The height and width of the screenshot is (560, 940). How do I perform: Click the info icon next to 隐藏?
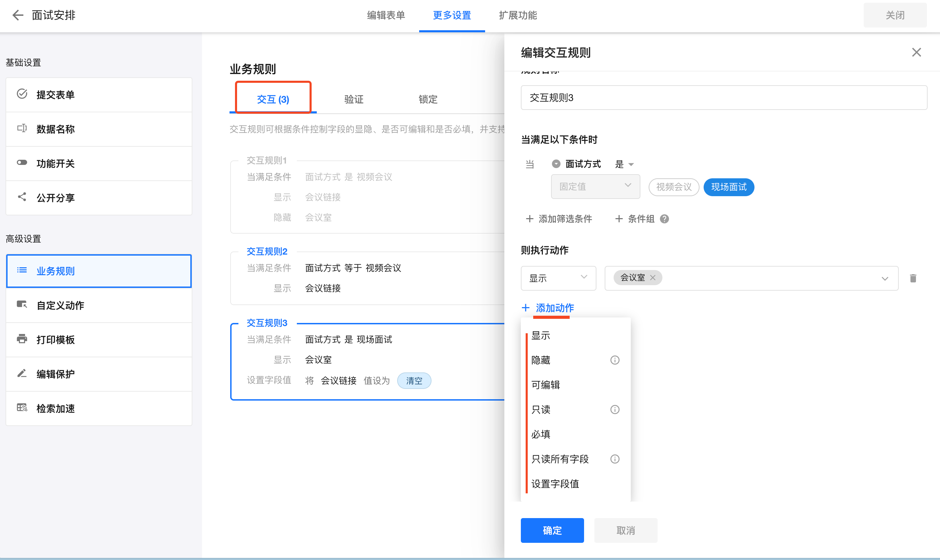pos(615,360)
